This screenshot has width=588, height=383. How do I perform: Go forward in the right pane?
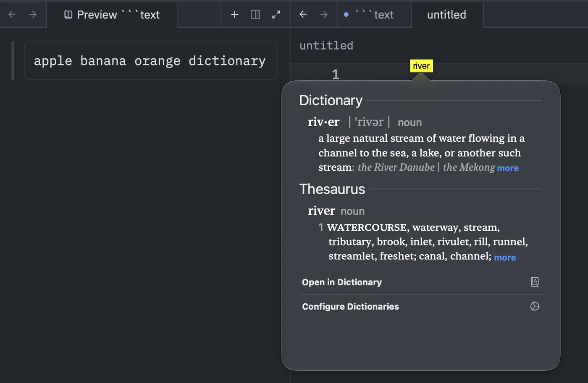point(324,15)
